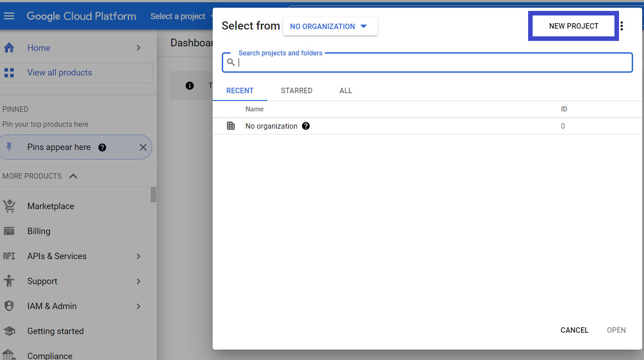Click the pin icon beside Pins appear here
The image size is (644, 360).
[x=9, y=147]
